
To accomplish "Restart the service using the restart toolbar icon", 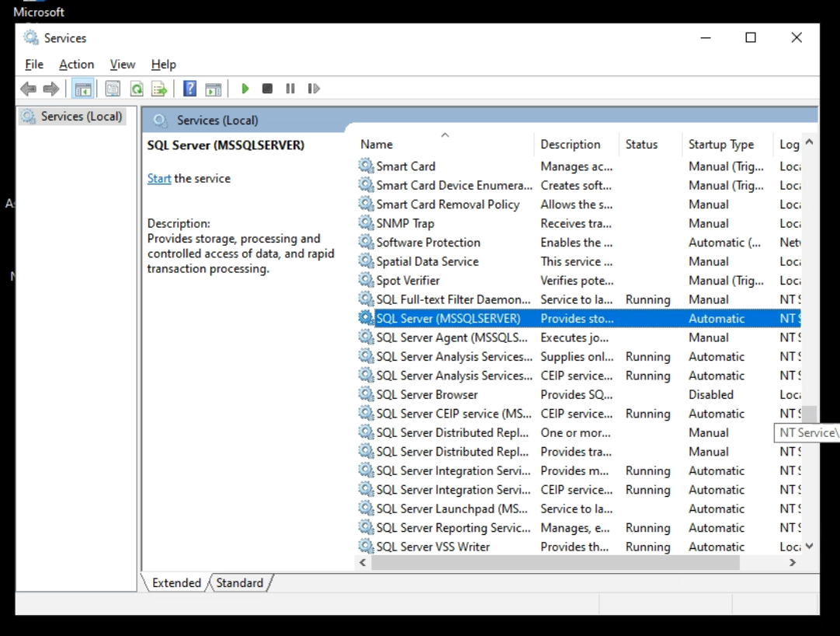I will pyautogui.click(x=314, y=89).
